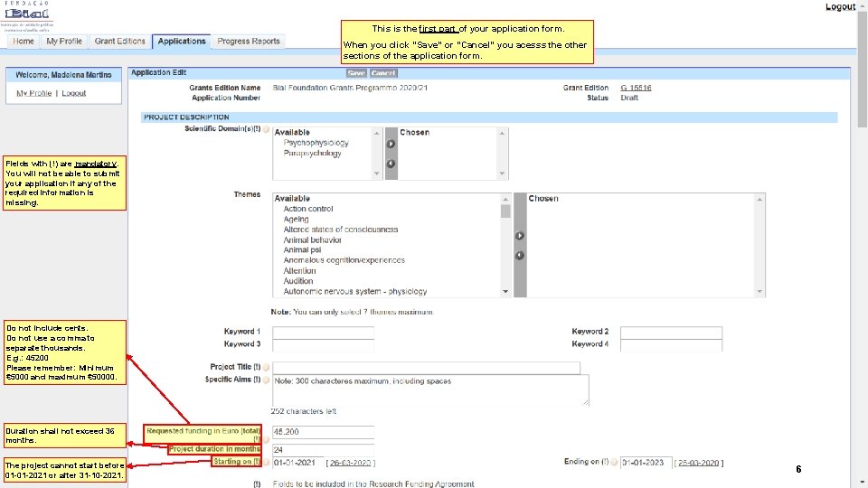This screenshot has width=868, height=488.
Task: Open info icon next to Specific Aims
Action: 266,380
